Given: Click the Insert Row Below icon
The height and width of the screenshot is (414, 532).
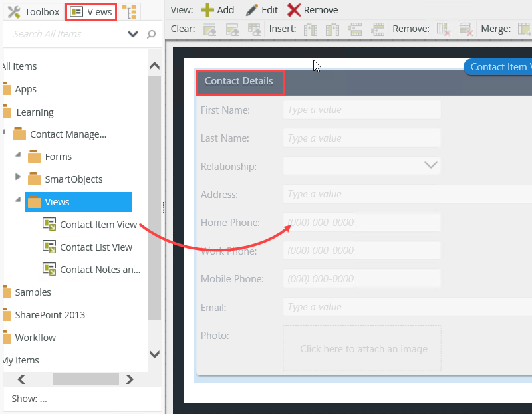Looking at the screenshot, I should [x=377, y=29].
